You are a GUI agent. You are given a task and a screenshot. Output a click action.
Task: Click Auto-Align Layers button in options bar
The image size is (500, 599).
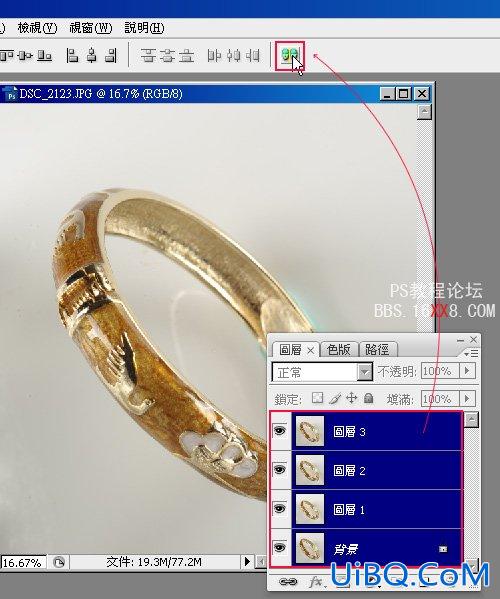click(290, 56)
